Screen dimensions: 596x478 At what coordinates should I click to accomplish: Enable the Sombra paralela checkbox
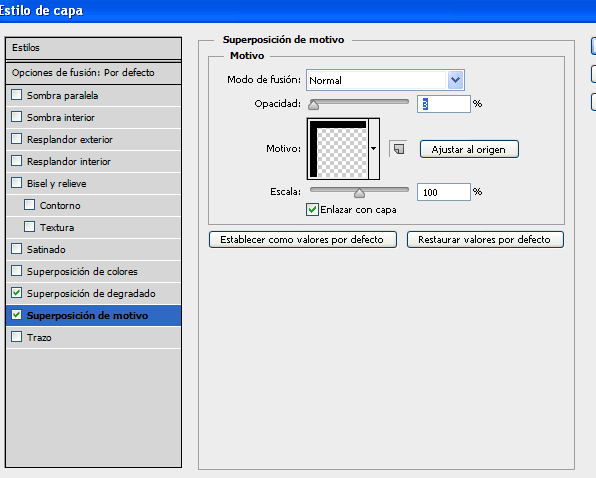(16, 95)
